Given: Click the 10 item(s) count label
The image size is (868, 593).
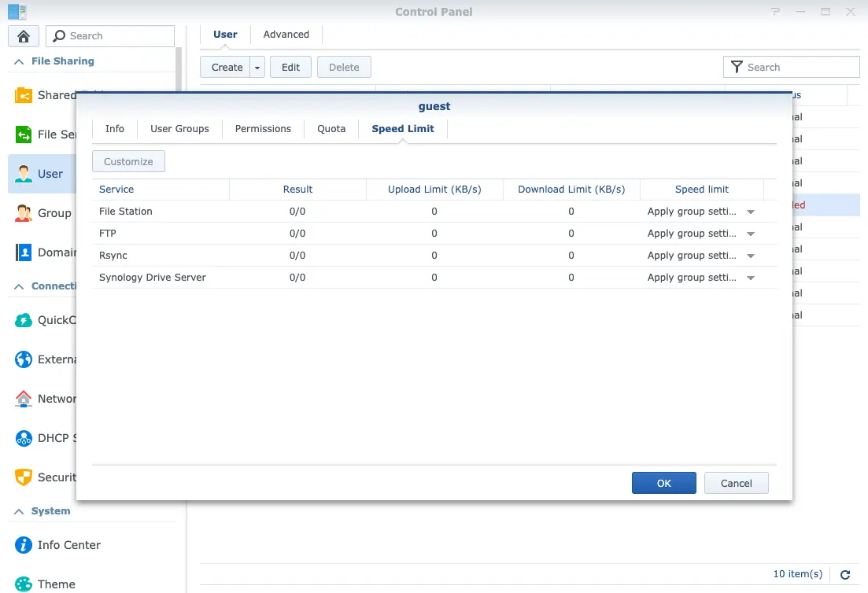Looking at the screenshot, I should coord(798,574).
